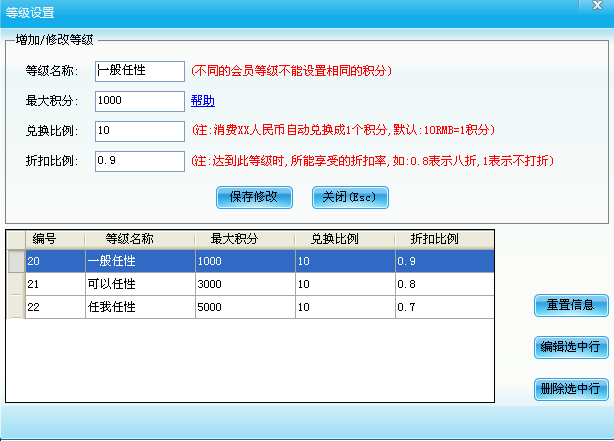
Task: Click the row selector for row 20
Action: point(16,261)
